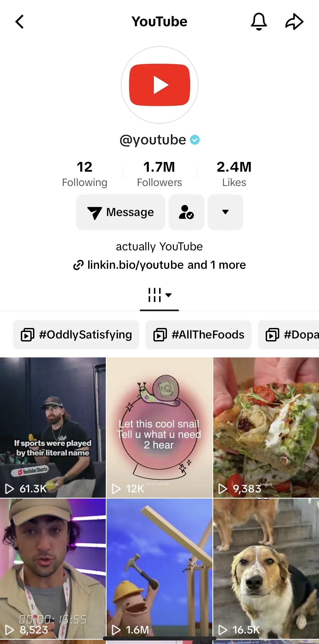Tap the verified badge beside @youtube

point(195,140)
